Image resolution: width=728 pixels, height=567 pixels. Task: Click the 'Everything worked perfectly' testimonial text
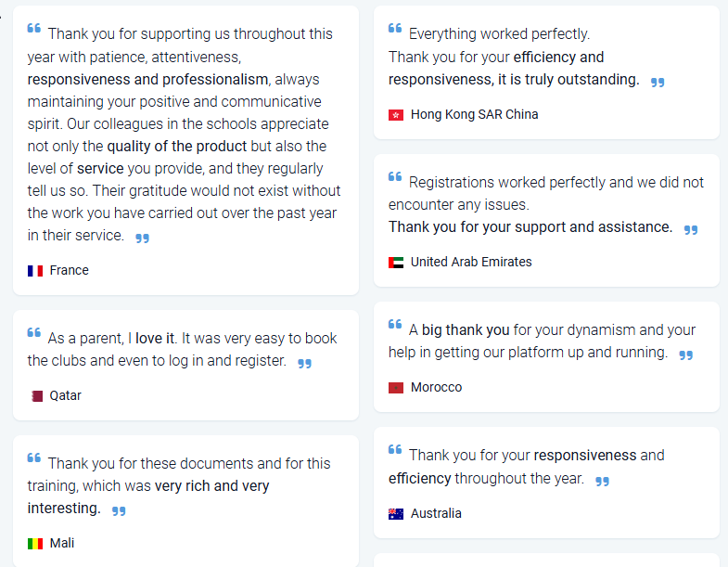[499, 34]
